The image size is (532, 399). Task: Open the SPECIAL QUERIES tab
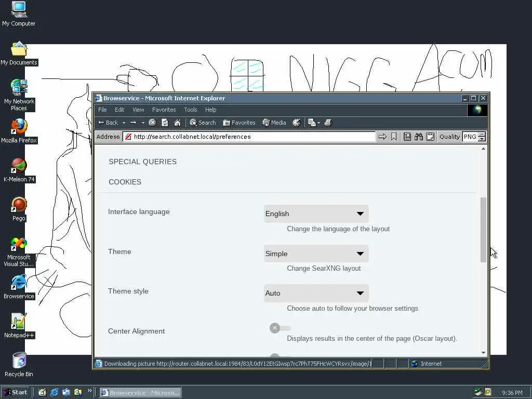coord(142,162)
